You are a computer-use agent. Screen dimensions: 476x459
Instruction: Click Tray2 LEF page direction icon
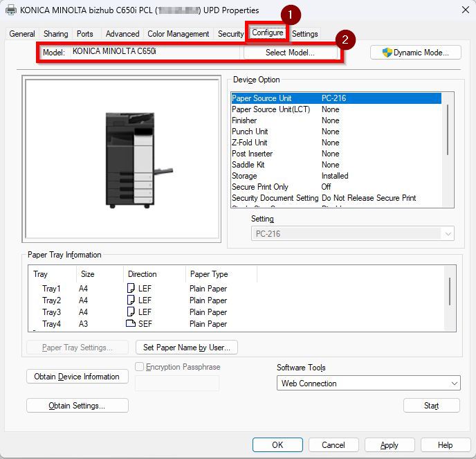point(131,300)
